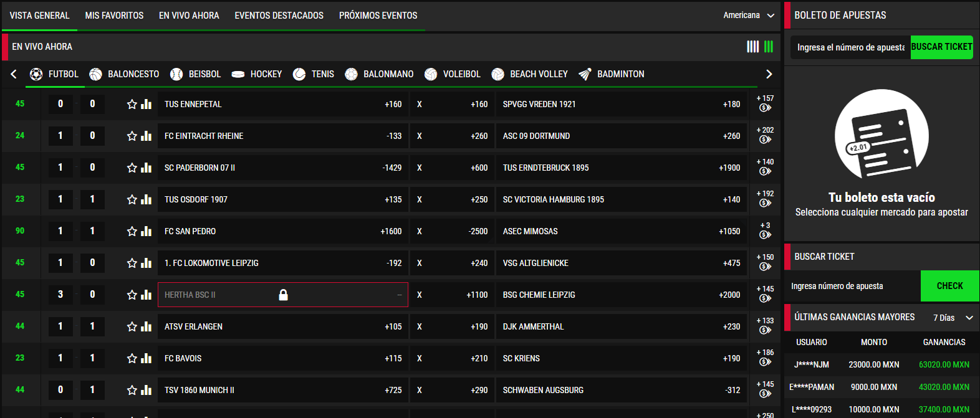
Task: Bet on draw X +260 Rheine match
Action: 452,136
